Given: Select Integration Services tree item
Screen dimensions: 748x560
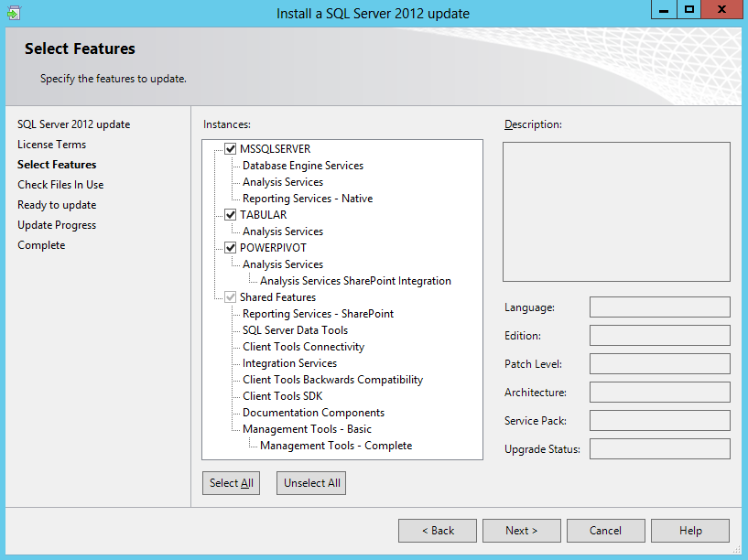Looking at the screenshot, I should (x=289, y=363).
